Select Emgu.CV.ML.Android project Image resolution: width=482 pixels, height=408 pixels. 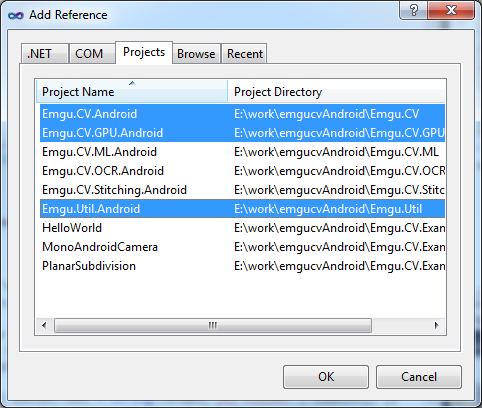click(x=242, y=152)
